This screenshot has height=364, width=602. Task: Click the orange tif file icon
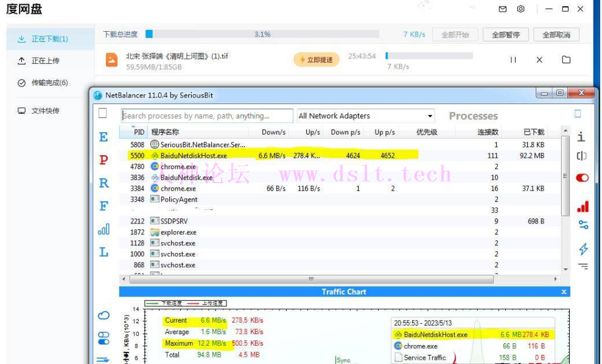click(112, 60)
